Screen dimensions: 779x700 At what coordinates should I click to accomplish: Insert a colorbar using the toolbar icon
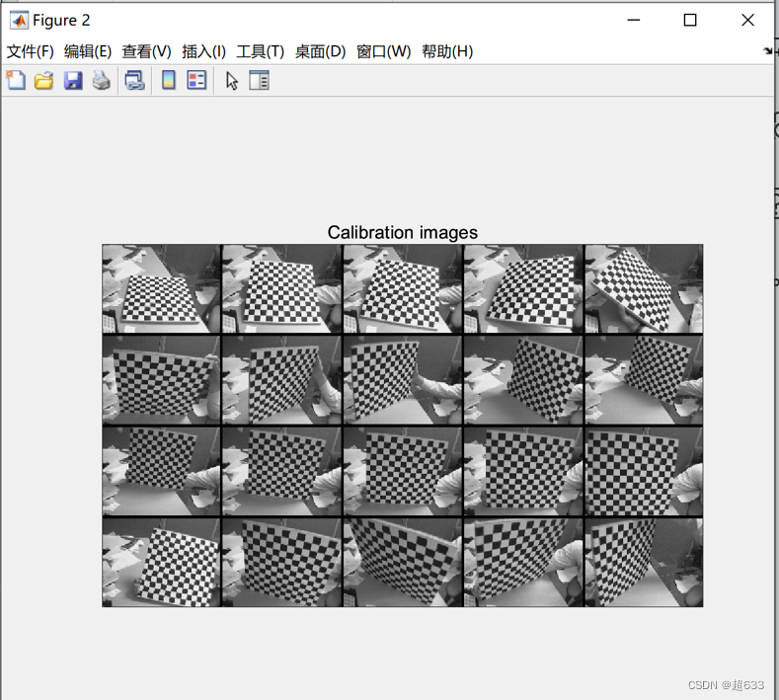[169, 80]
